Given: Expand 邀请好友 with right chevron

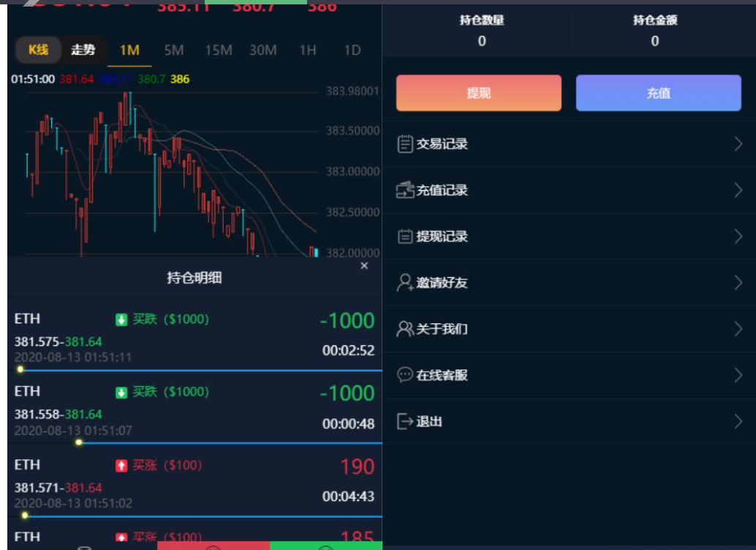Looking at the screenshot, I should click(738, 282).
